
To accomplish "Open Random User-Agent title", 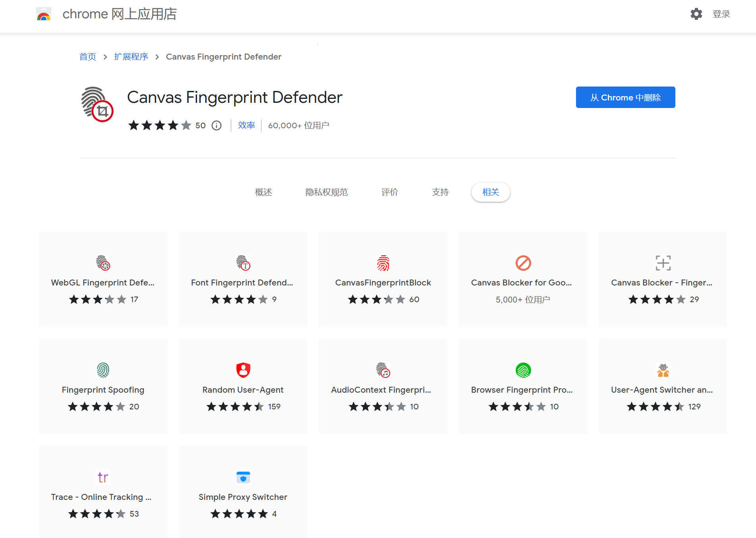I will [x=243, y=390].
